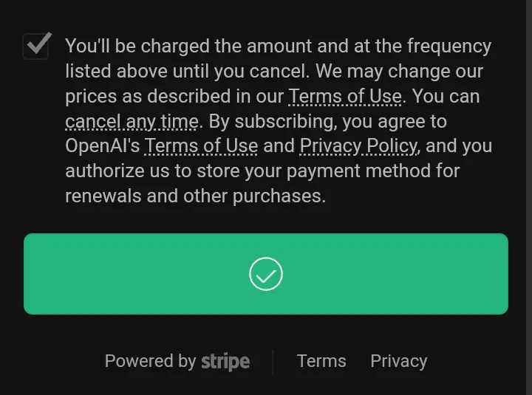Image resolution: width=532 pixels, height=395 pixels.
Task: Click the circled checkmark icon in green button
Action: tap(266, 274)
